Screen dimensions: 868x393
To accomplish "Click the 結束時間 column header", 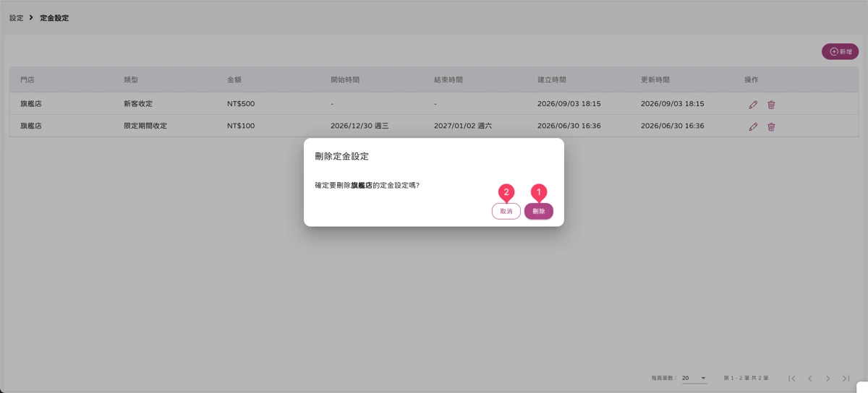I will (448, 79).
